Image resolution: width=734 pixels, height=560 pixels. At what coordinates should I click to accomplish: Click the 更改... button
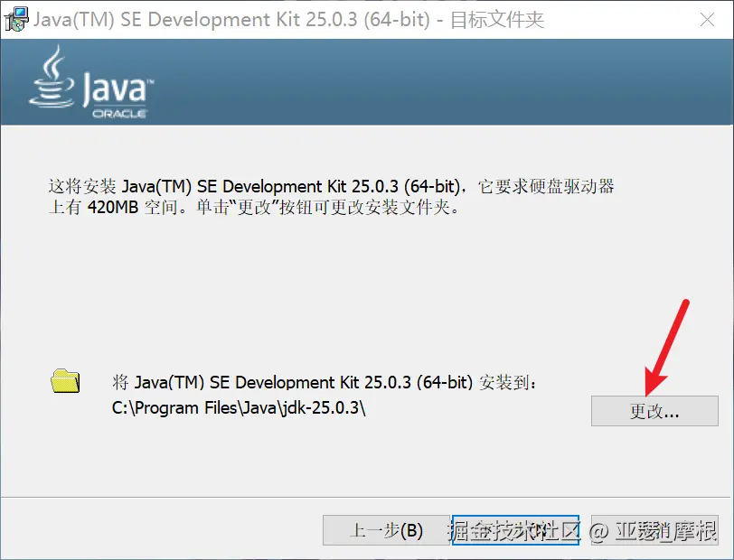654,411
